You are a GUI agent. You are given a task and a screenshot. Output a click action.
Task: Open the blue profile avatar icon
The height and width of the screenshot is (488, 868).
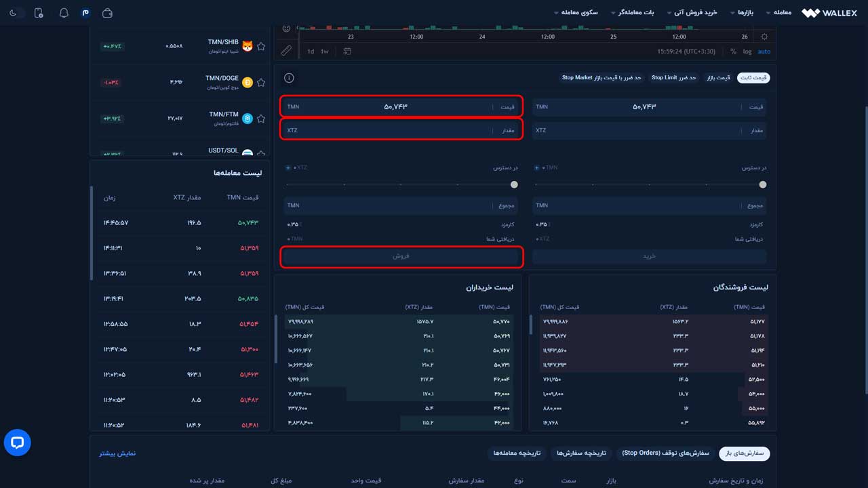[x=85, y=13]
